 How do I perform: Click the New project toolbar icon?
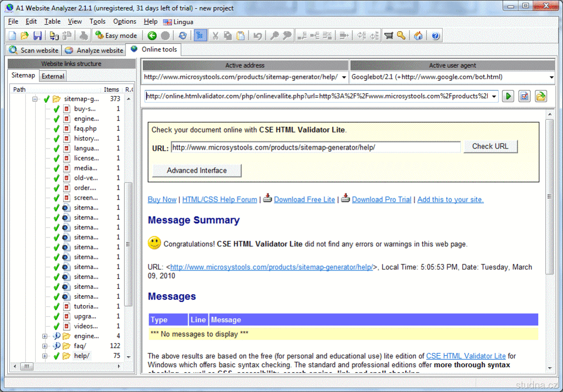[13, 36]
